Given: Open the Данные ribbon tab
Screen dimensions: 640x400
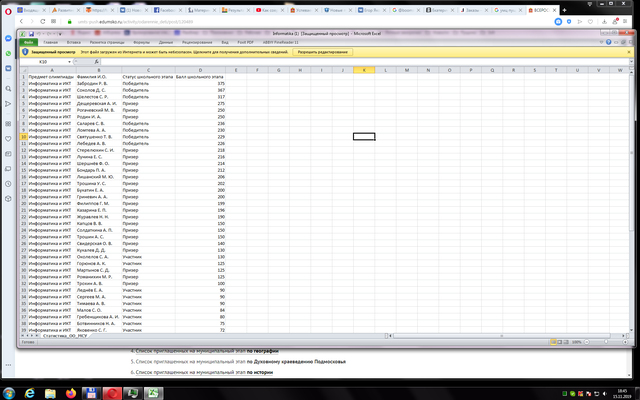Looking at the screenshot, I should (165, 43).
